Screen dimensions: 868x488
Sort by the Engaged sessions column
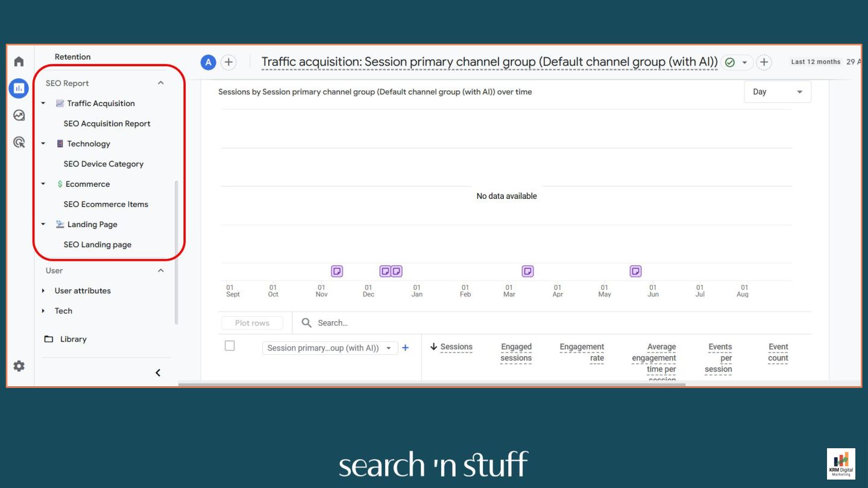click(516, 352)
